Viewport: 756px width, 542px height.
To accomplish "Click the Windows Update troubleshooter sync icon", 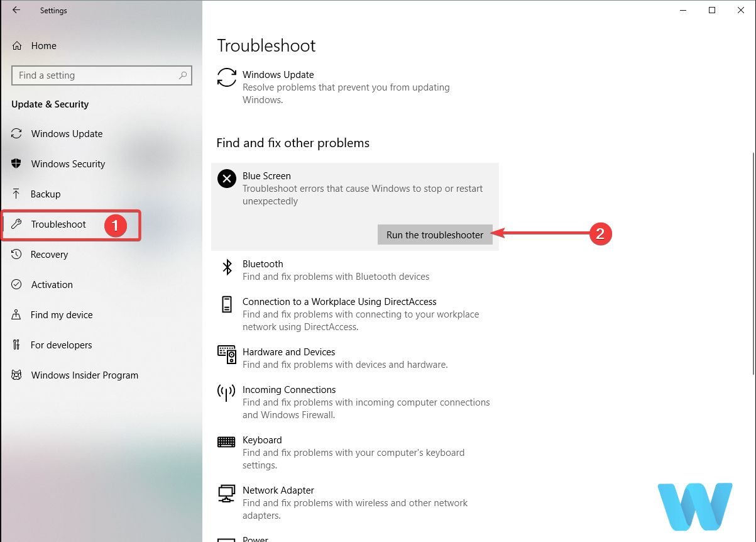I will coord(227,78).
